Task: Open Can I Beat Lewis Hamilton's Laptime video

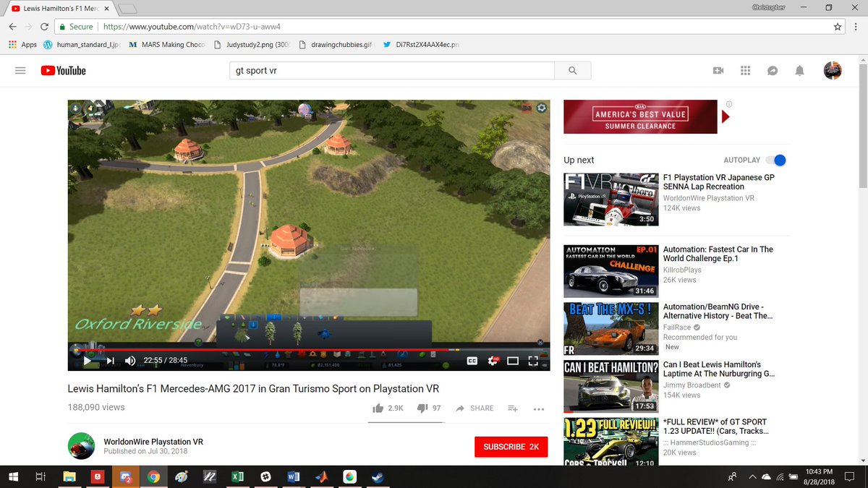Action: 719,369
